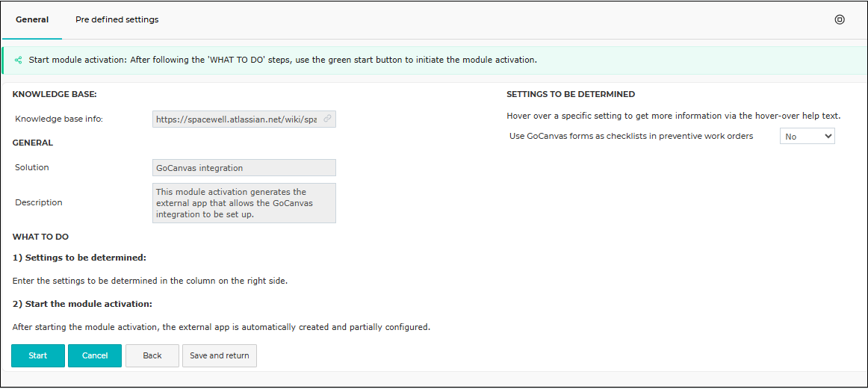868x389 pixels.
Task: Click the 'Description' label
Action: [x=38, y=202]
